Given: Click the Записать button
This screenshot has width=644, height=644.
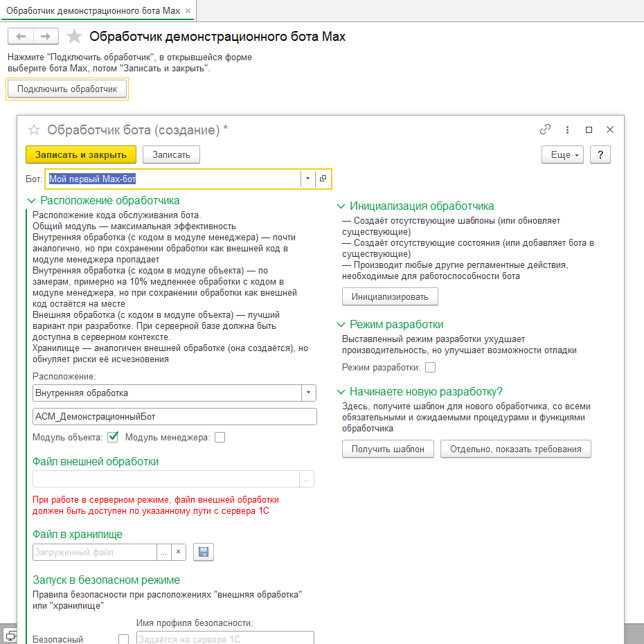Looking at the screenshot, I should [171, 154].
